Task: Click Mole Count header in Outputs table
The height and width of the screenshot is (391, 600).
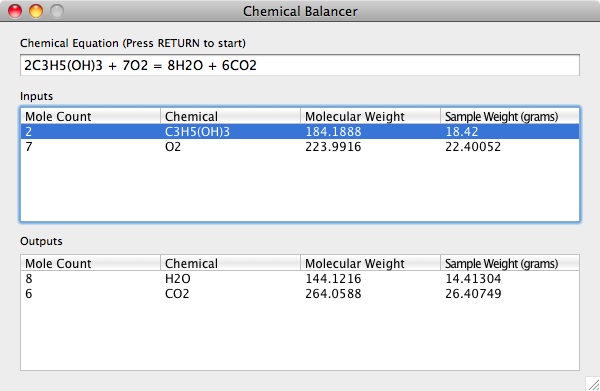Action: [x=91, y=263]
